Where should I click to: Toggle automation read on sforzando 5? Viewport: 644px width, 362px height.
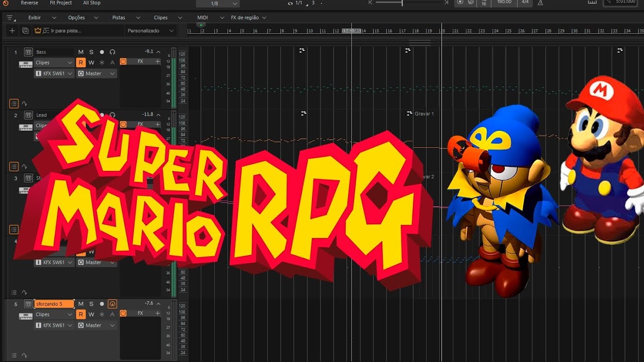point(80,314)
